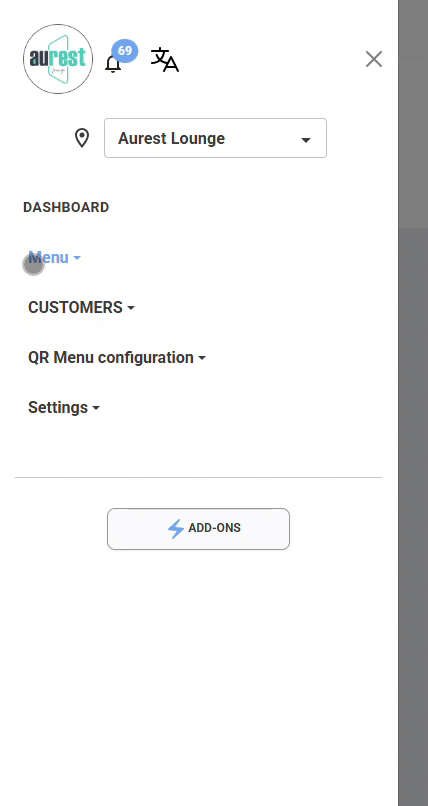This screenshot has width=428, height=806.
Task: Click the caret next to Settings
Action: click(x=96, y=408)
